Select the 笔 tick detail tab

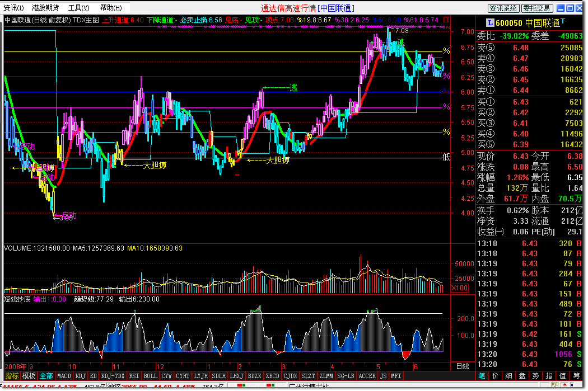click(x=482, y=376)
